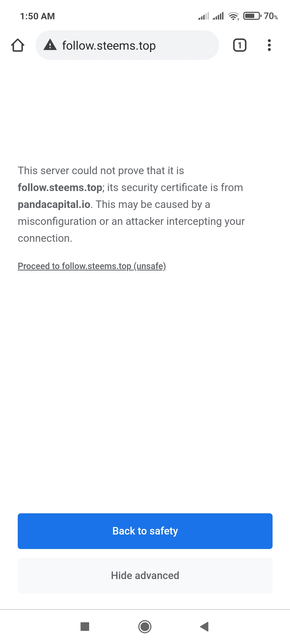Tap the Wi-Fi status icon
This screenshot has height=644, width=290.
pos(233,16)
